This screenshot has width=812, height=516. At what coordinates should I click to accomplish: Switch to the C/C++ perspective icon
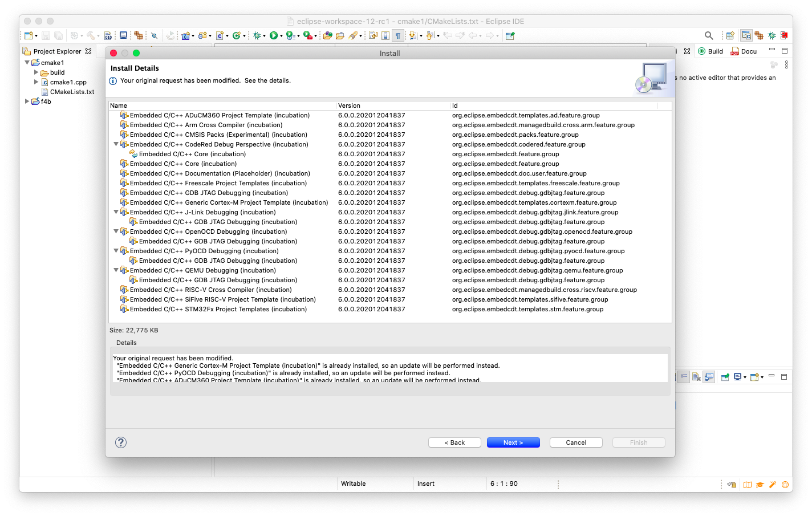point(746,35)
